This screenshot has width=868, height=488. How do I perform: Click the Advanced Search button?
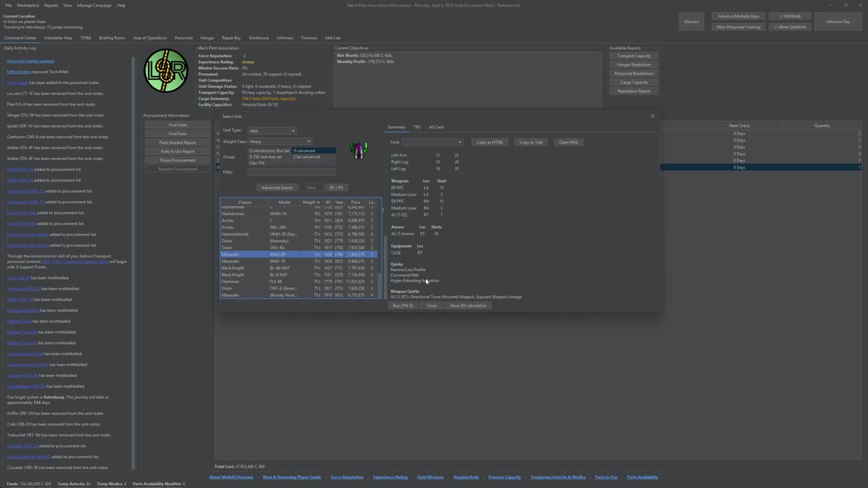pyautogui.click(x=277, y=188)
